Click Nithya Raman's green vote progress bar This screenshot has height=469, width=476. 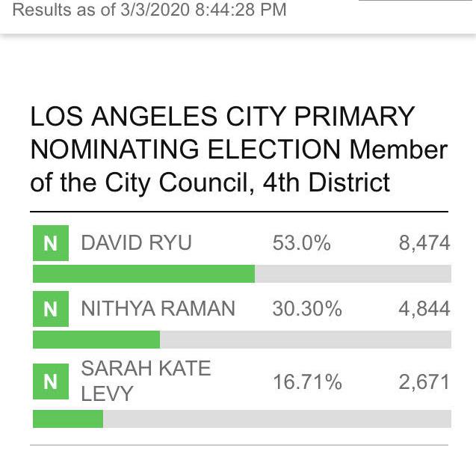[x=96, y=340]
